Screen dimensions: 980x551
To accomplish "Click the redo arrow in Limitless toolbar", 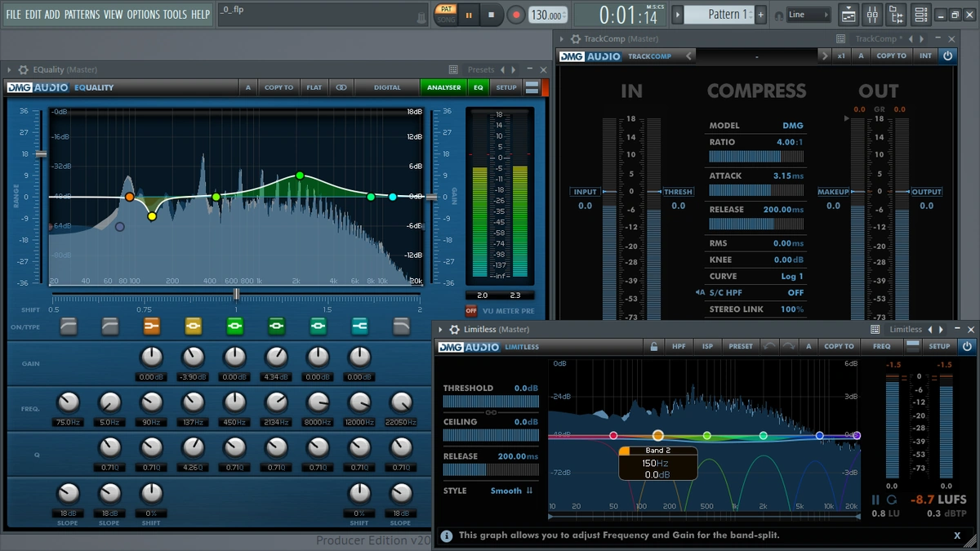I will point(789,346).
